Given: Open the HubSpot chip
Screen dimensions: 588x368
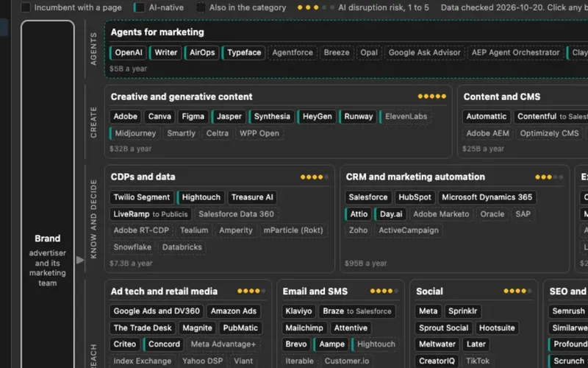Looking at the screenshot, I should point(415,197).
